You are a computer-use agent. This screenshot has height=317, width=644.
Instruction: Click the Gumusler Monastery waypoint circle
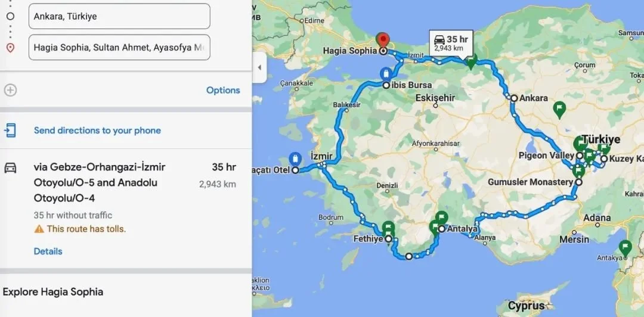point(578,182)
